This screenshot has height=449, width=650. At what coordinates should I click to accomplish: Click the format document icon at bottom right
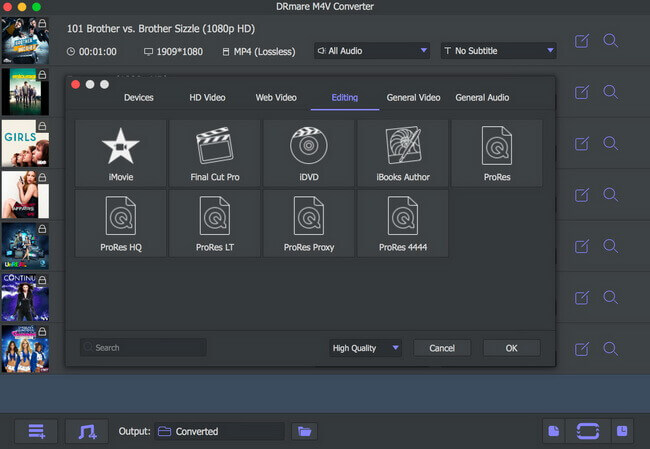point(554,431)
